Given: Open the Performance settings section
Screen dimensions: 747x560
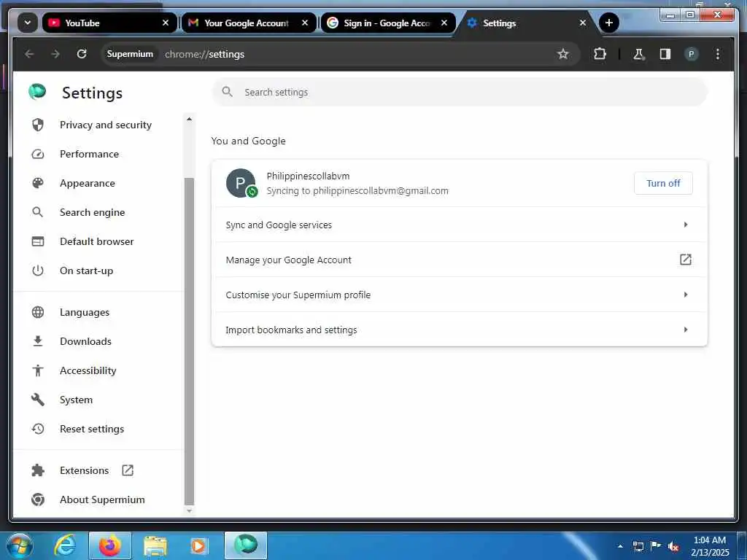Looking at the screenshot, I should tap(89, 155).
